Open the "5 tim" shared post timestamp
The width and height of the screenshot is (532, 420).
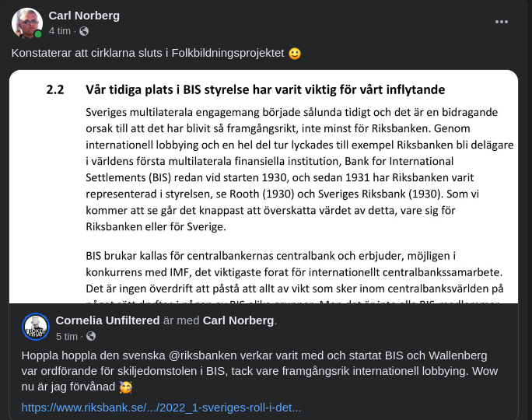[x=67, y=336]
